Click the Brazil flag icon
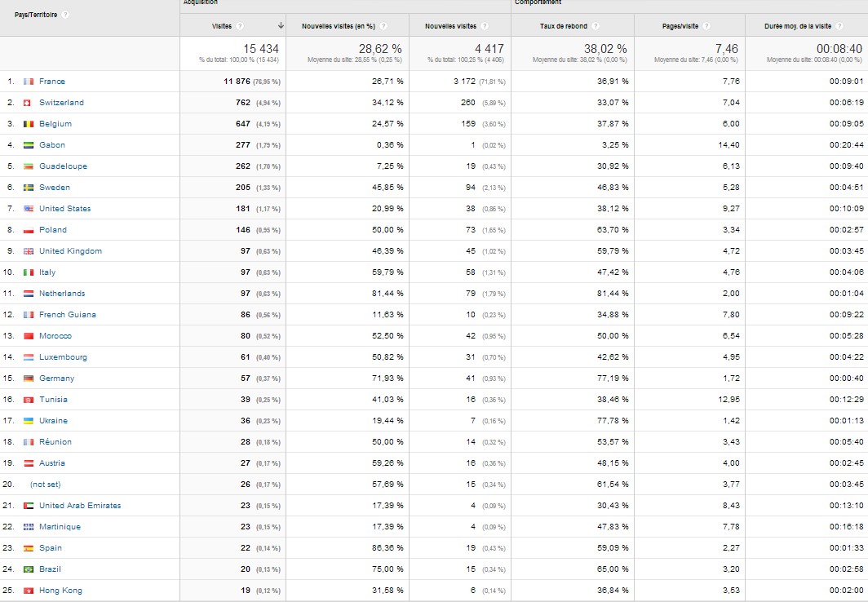The image size is (868, 602). [x=28, y=569]
